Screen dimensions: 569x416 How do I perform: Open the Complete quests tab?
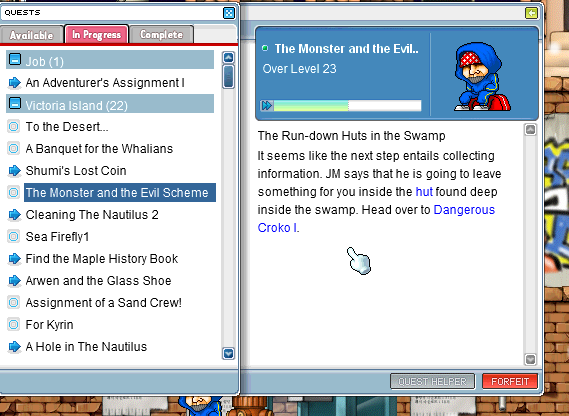click(x=161, y=34)
